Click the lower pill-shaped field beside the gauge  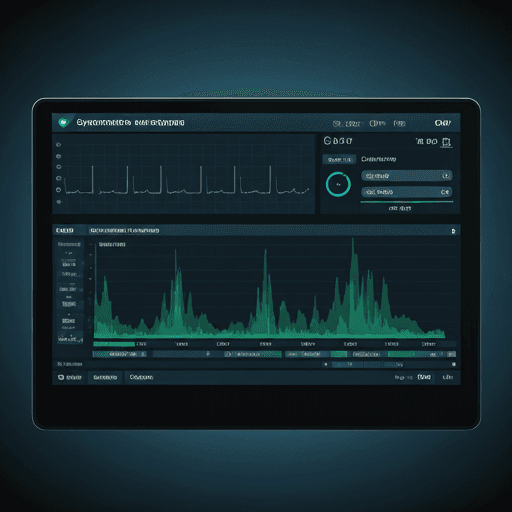point(407,192)
